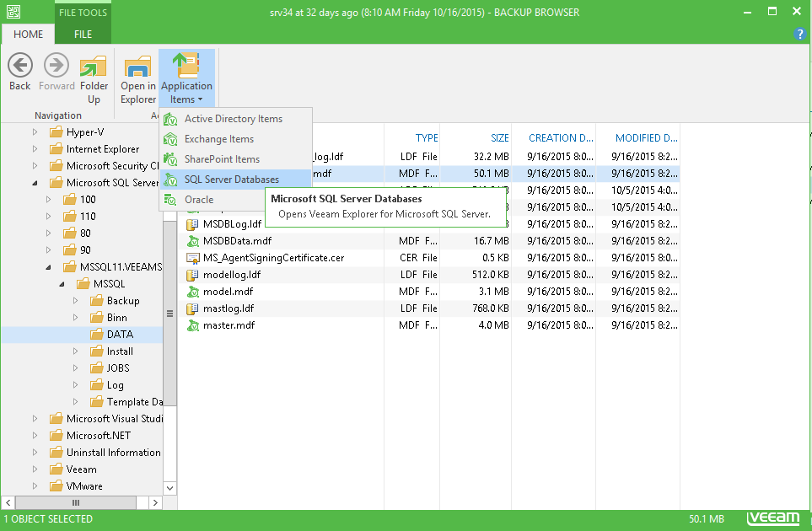The image size is (812, 531).
Task: Select the VMware folder icon
Action: 56,486
